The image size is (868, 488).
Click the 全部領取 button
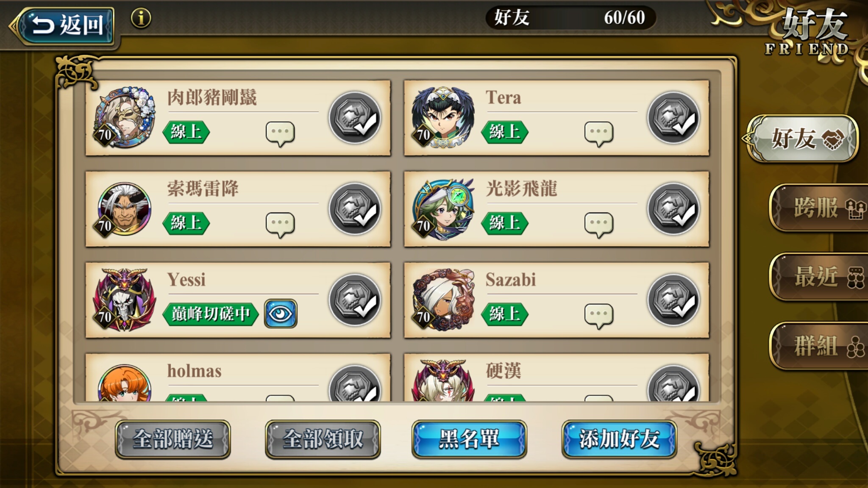click(323, 439)
